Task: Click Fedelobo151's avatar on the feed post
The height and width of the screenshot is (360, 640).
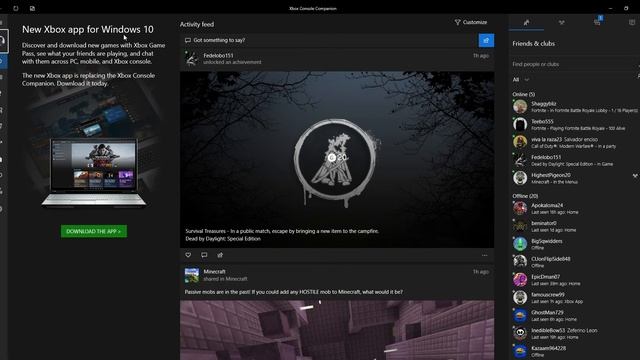Action: coord(191,59)
